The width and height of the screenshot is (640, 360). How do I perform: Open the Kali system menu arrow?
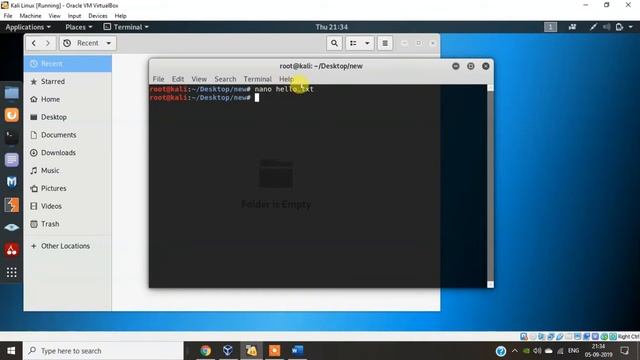coord(631,27)
